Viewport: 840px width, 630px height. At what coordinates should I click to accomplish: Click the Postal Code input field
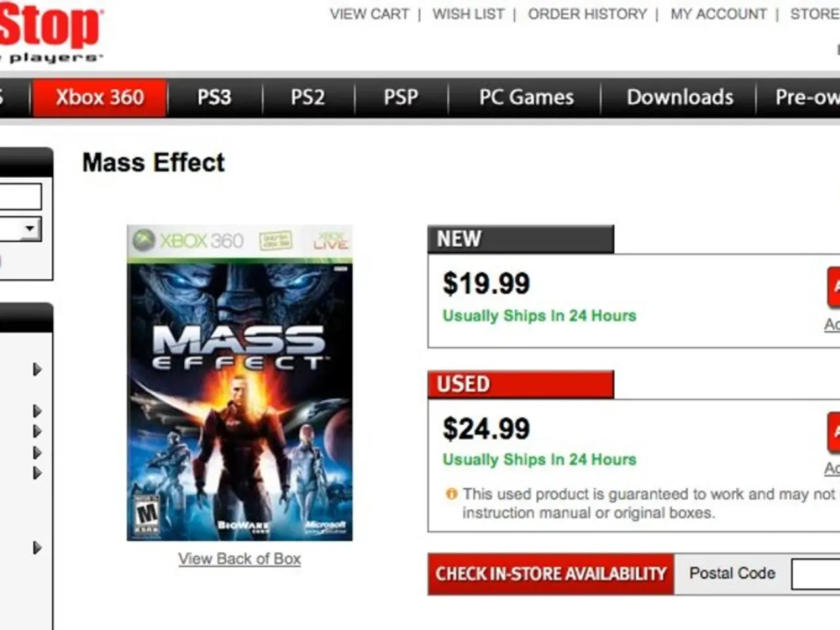coord(816,574)
